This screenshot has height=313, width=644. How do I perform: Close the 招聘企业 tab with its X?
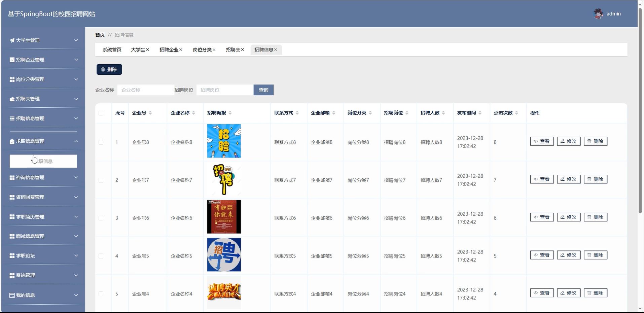tap(181, 50)
